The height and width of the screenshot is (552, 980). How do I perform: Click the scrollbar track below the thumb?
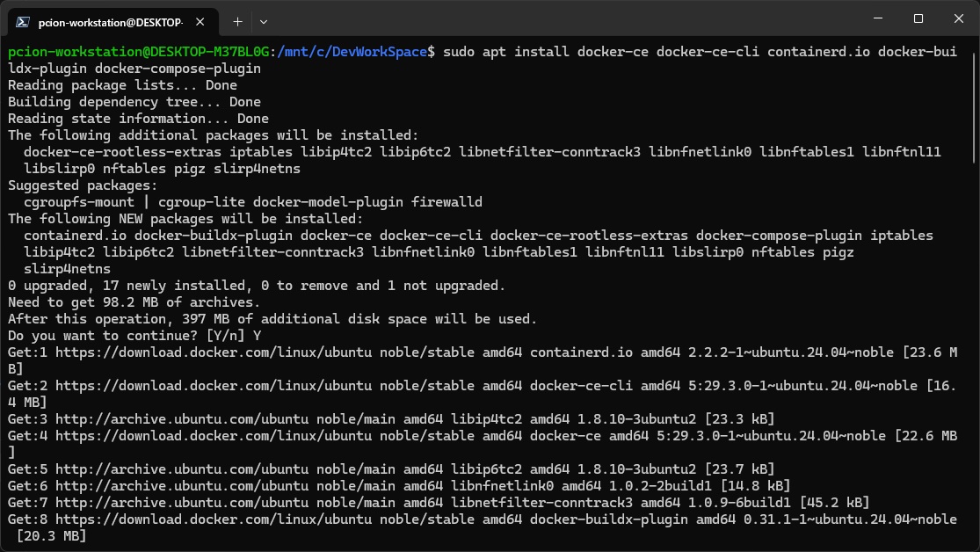(974, 352)
